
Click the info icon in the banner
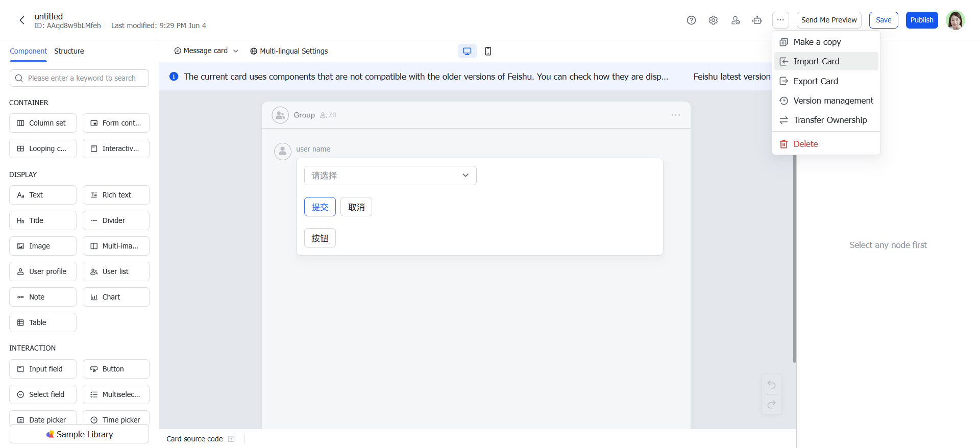tap(174, 77)
